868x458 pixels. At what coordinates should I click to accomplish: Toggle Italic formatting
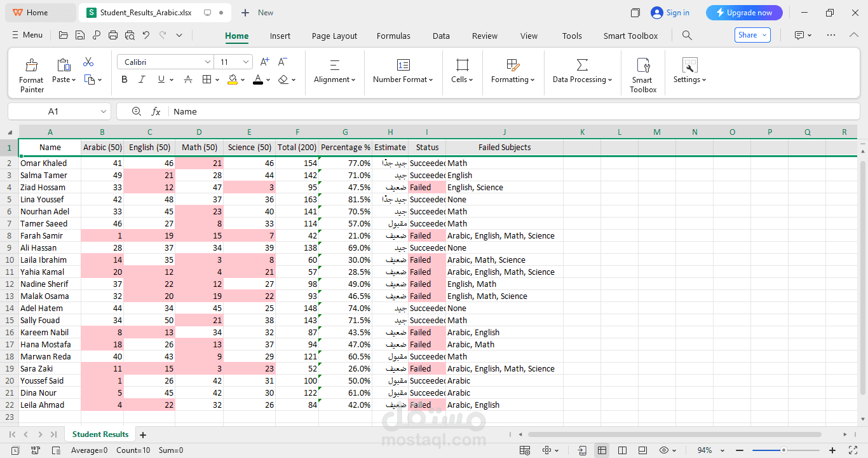click(142, 80)
